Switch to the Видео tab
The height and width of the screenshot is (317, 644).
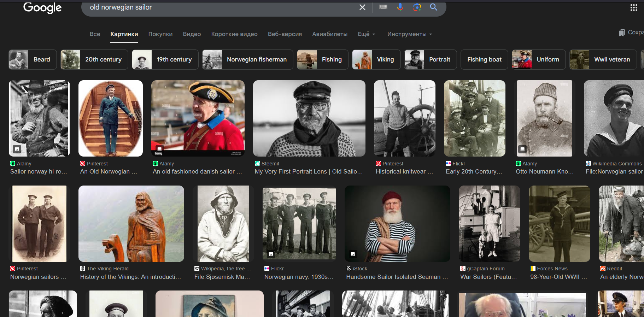(192, 34)
